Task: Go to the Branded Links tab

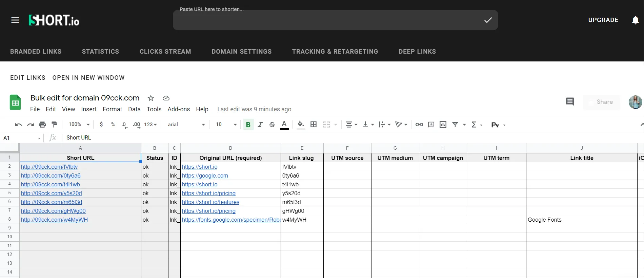Action: click(36, 52)
